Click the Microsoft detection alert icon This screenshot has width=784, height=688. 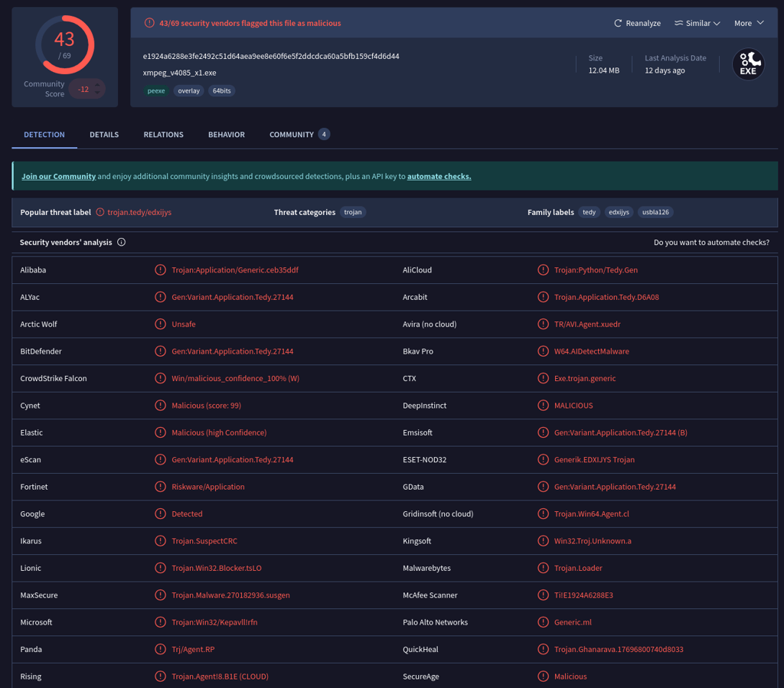point(160,622)
